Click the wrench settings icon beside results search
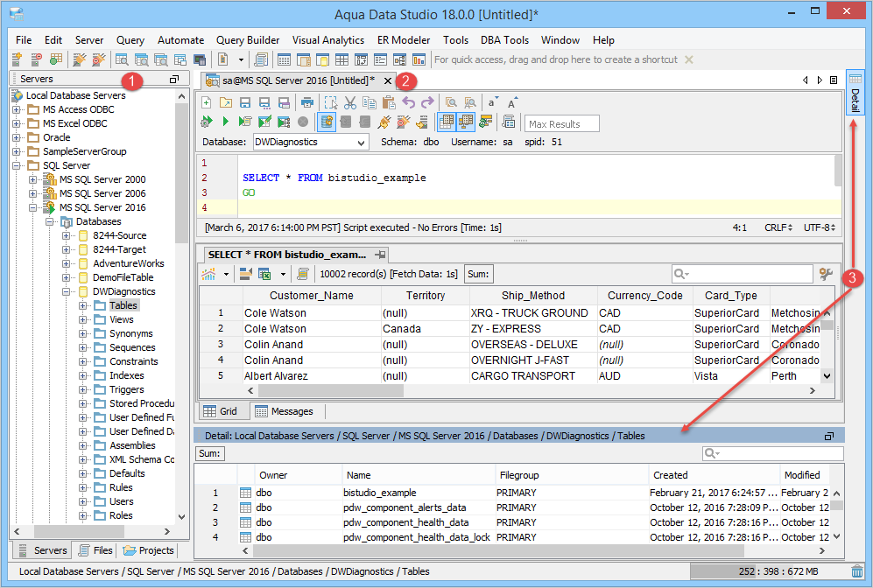 tap(825, 274)
